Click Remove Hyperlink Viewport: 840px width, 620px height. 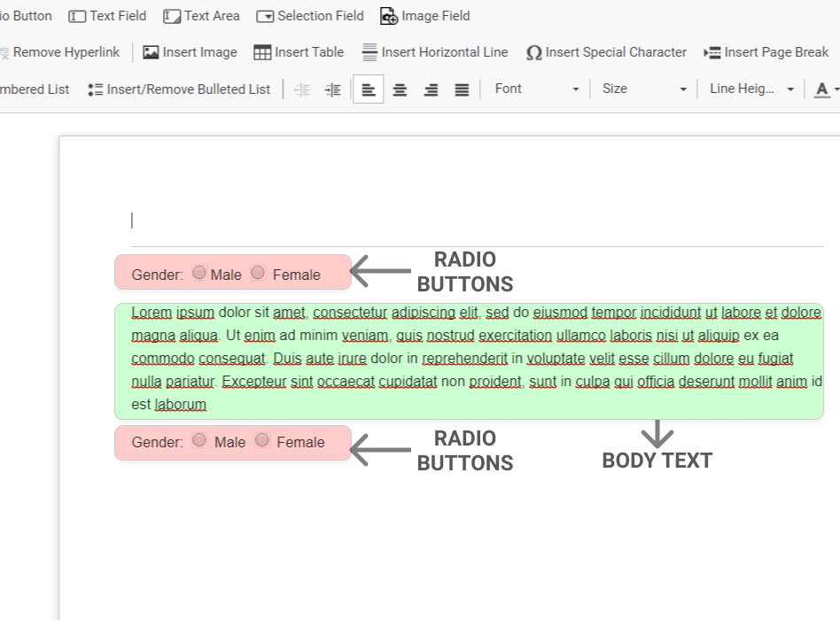tap(59, 52)
